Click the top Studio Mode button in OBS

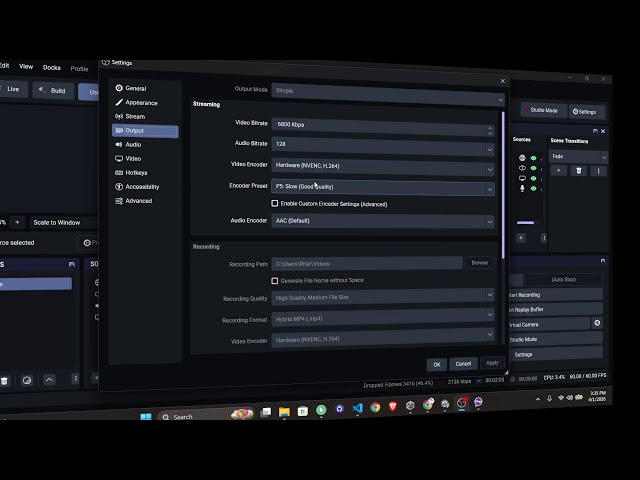point(543,110)
